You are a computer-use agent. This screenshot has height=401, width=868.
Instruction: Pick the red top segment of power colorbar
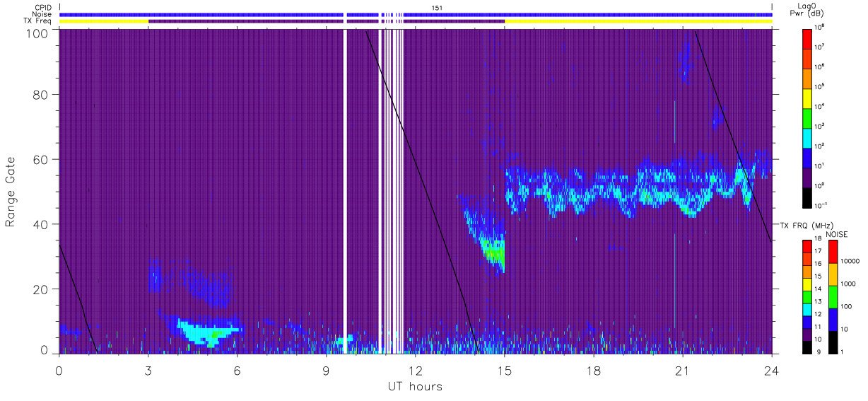tap(807, 37)
